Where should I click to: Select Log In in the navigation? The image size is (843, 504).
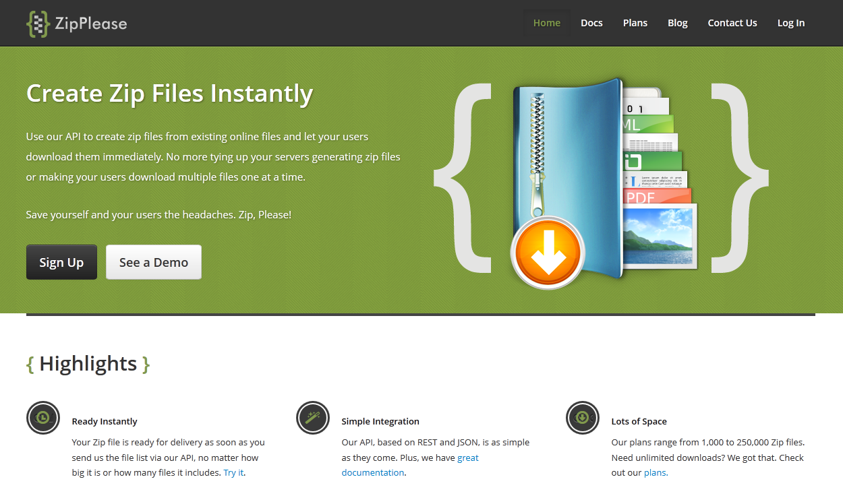[791, 23]
